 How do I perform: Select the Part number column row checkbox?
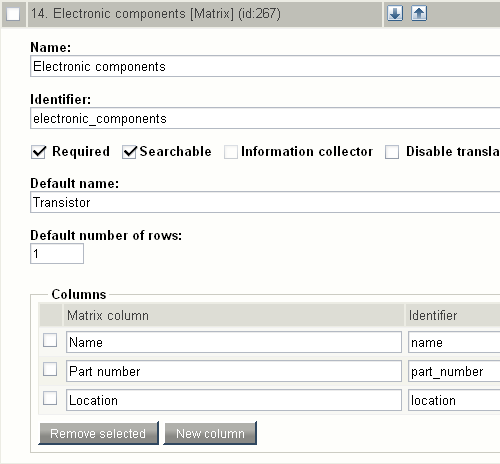50,369
